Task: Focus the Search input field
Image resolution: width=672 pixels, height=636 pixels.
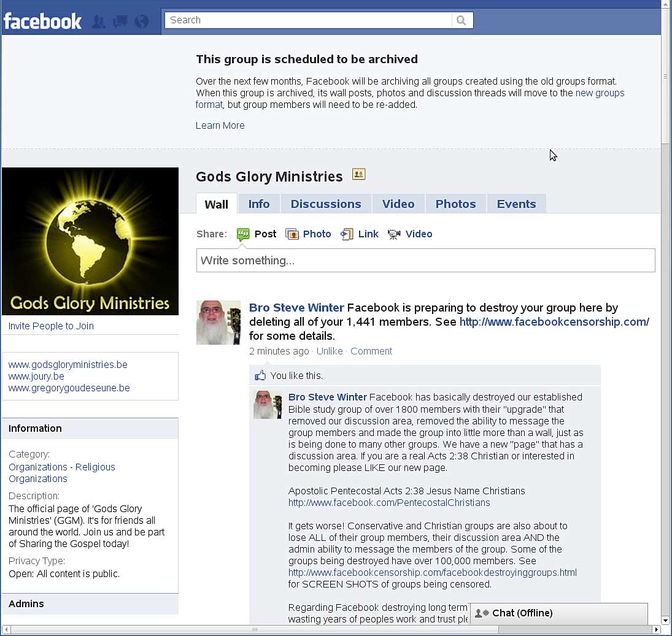Action: (308, 20)
